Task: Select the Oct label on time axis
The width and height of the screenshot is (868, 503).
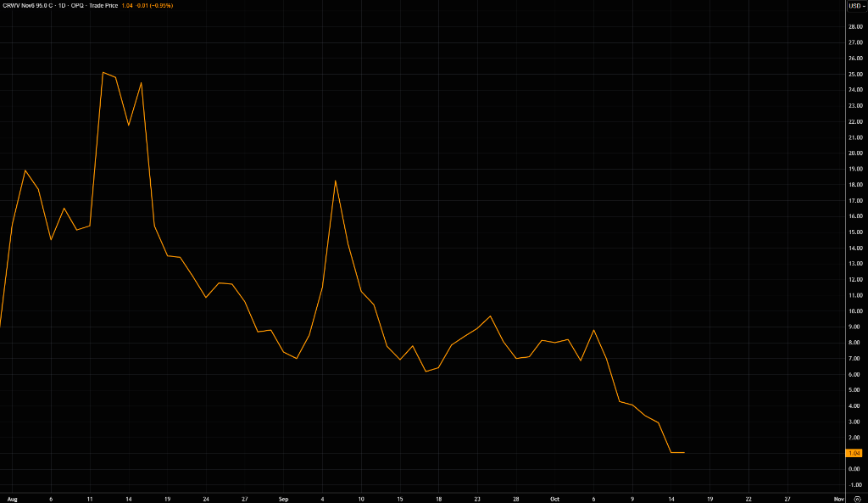Action: click(554, 499)
